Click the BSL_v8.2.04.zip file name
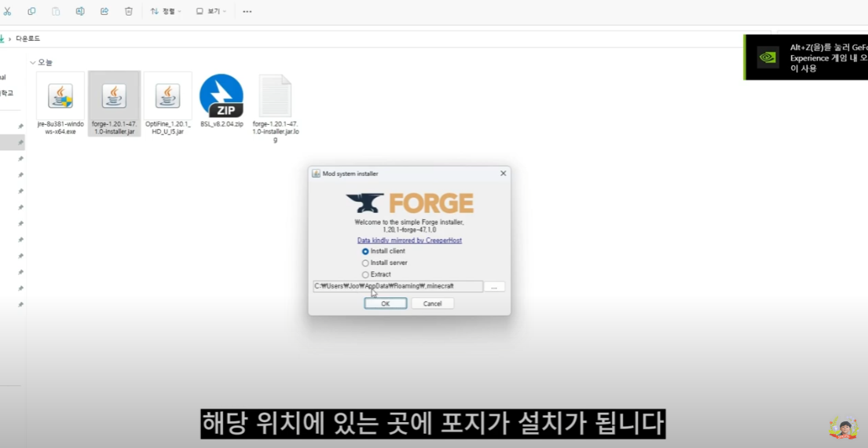 tap(222, 124)
